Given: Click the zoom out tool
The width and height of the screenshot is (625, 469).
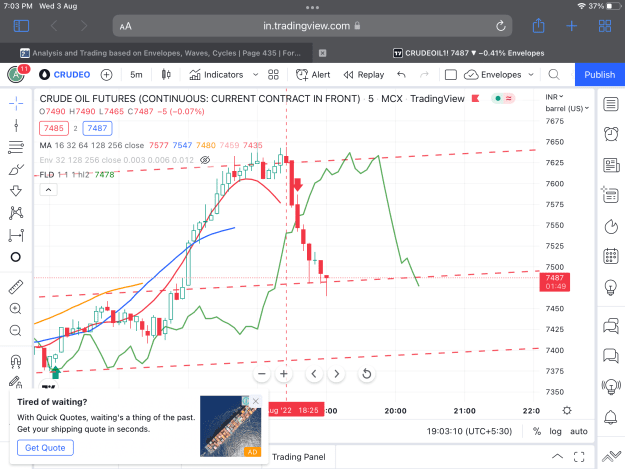Looking at the screenshot, I should 16,331.
